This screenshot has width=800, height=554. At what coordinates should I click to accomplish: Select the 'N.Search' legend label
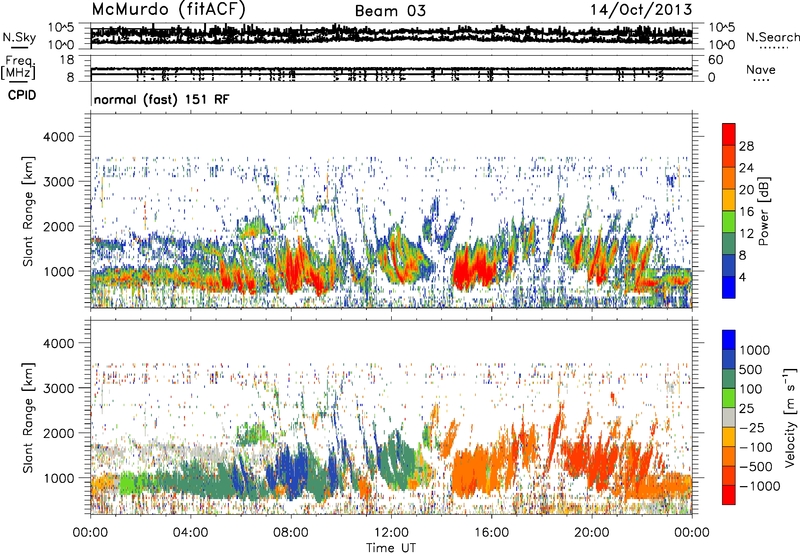point(773,37)
